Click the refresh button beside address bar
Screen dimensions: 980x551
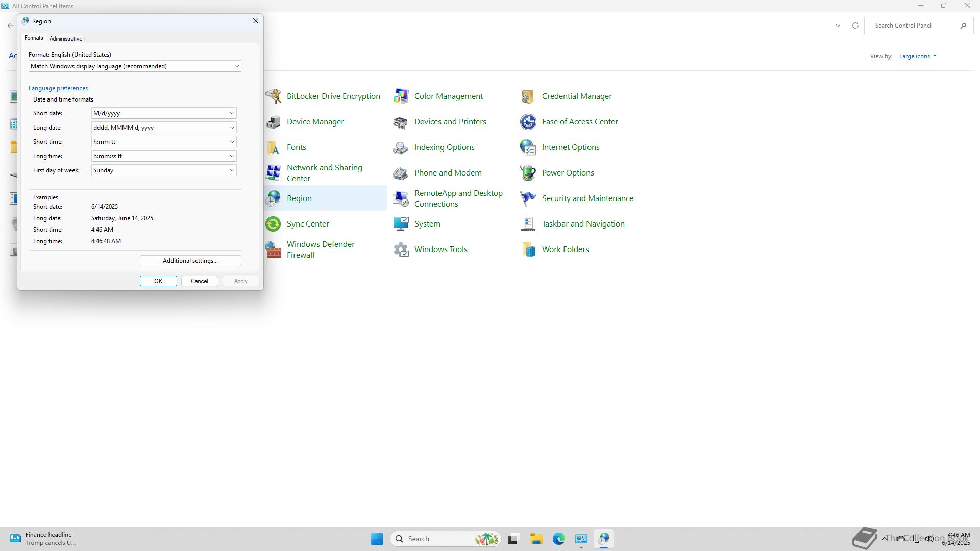click(x=855, y=26)
